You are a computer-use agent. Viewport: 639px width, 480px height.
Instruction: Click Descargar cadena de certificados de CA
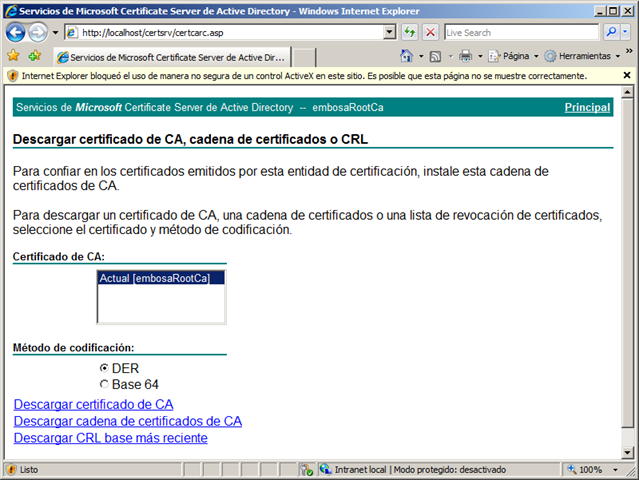tap(127, 421)
